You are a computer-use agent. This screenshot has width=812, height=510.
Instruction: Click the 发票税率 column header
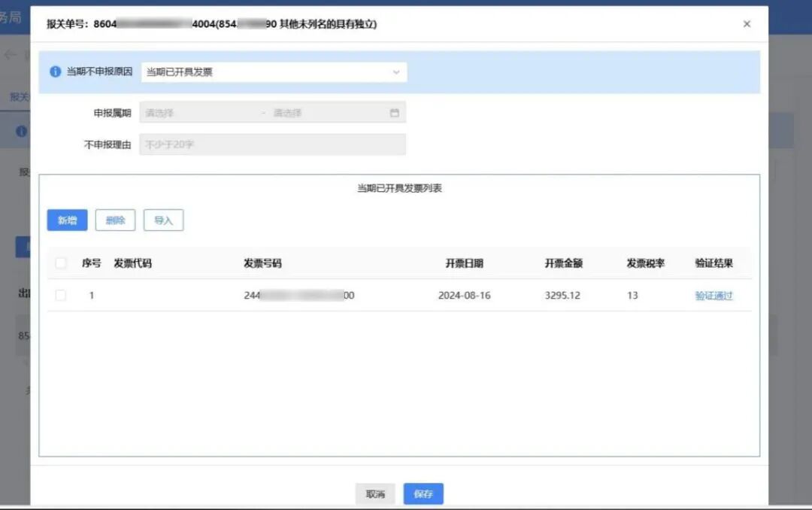[x=645, y=263]
